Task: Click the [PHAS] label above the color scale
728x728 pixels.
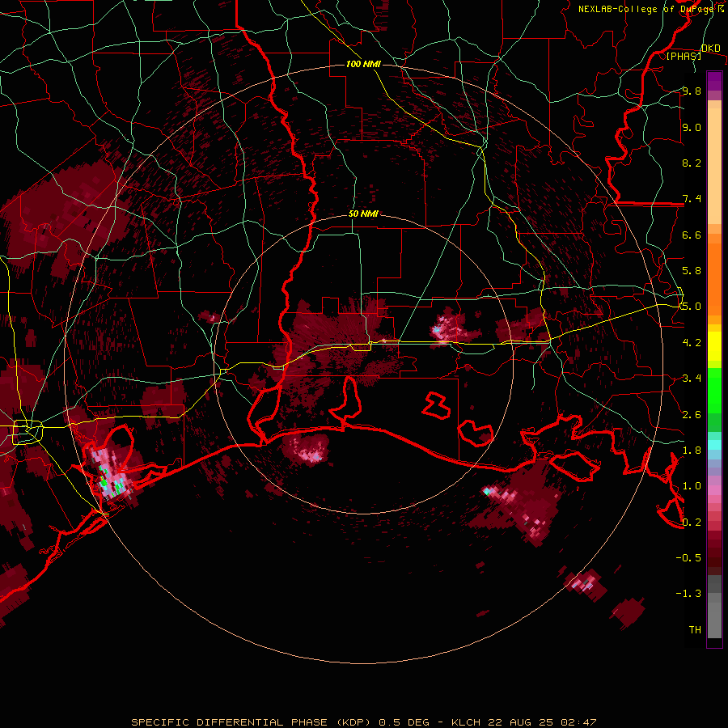Action: [684, 56]
